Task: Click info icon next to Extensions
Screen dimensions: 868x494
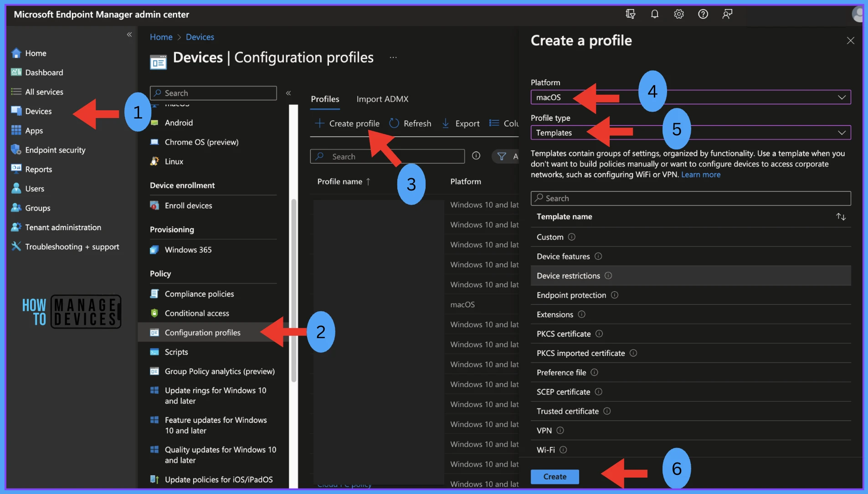Action: (582, 314)
